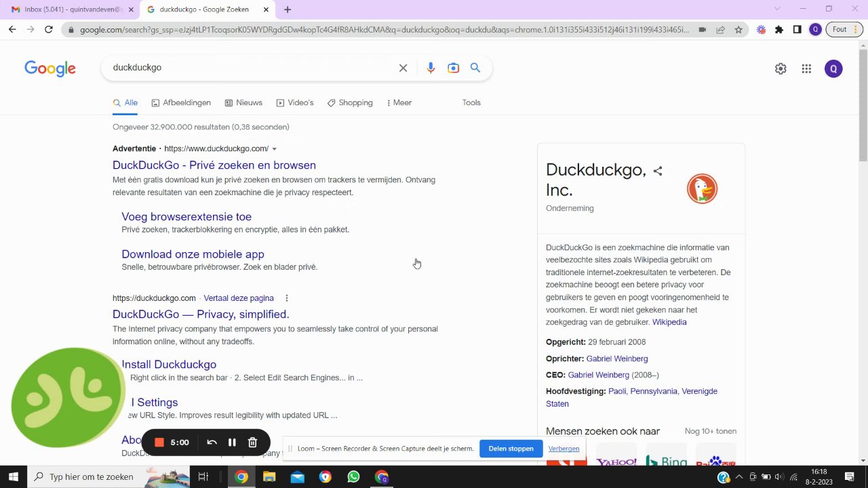The height and width of the screenshot is (488, 868).
Task: Open the Loom extension icon in toolbar
Action: [x=761, y=29]
